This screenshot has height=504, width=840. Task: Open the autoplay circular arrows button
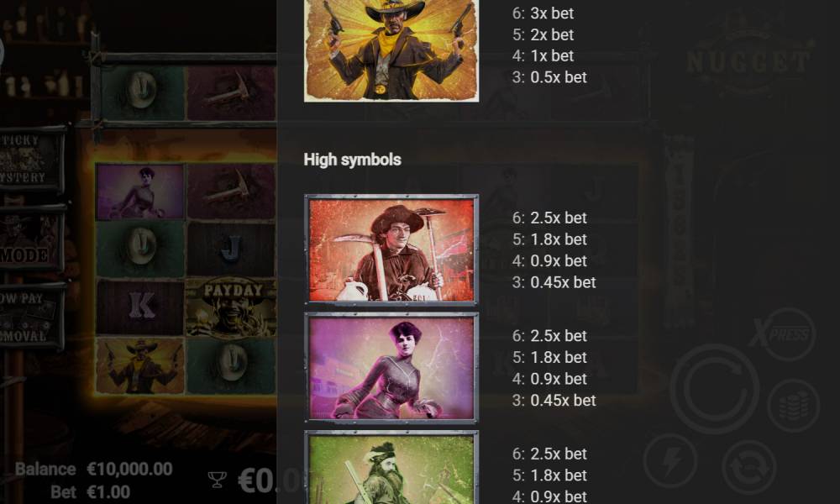(x=749, y=467)
